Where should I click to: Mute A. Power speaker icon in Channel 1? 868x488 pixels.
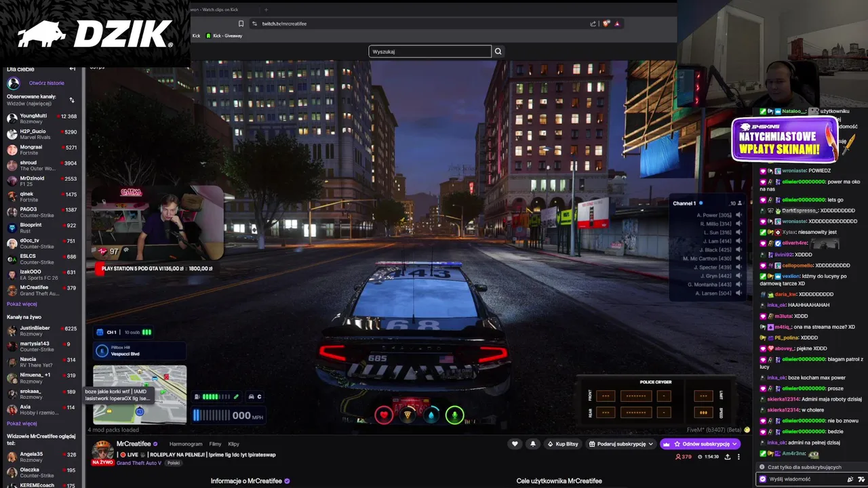[x=738, y=215]
